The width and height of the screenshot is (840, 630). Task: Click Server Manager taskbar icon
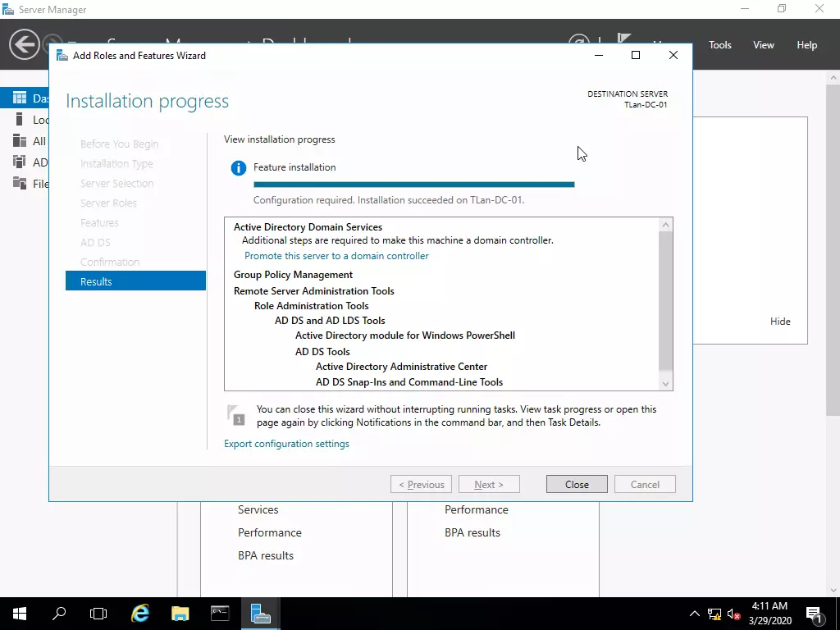point(260,614)
